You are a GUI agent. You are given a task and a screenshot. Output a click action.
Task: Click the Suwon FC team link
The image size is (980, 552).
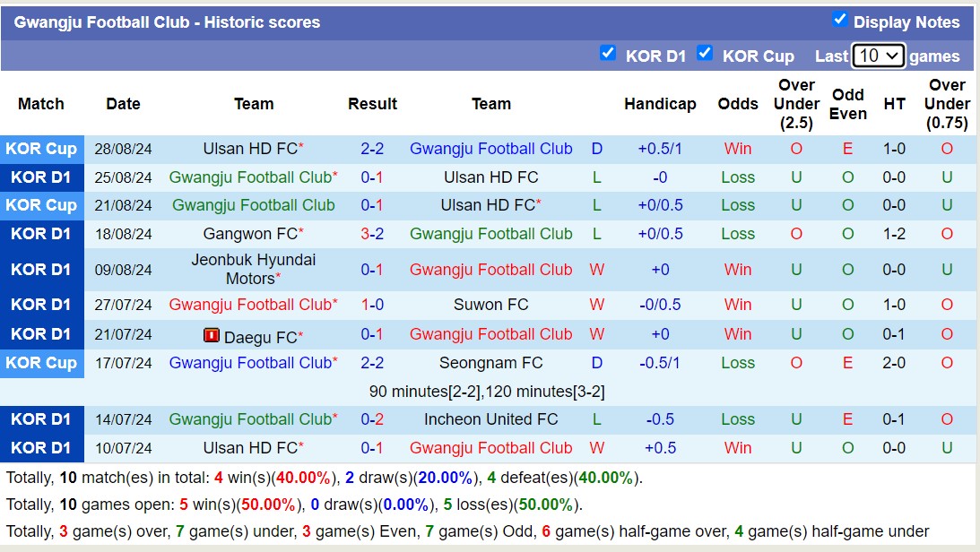pyautogui.click(x=490, y=305)
